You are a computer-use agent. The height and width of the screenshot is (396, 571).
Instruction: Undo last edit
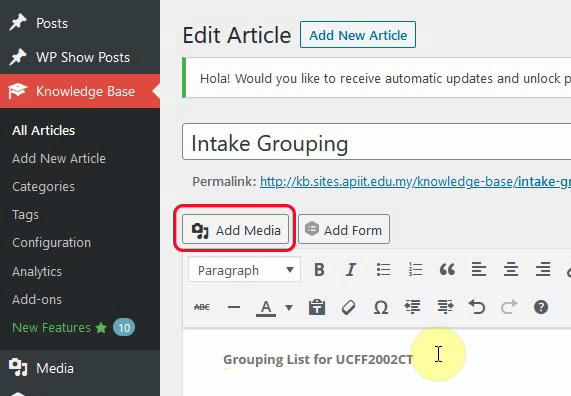point(477,307)
